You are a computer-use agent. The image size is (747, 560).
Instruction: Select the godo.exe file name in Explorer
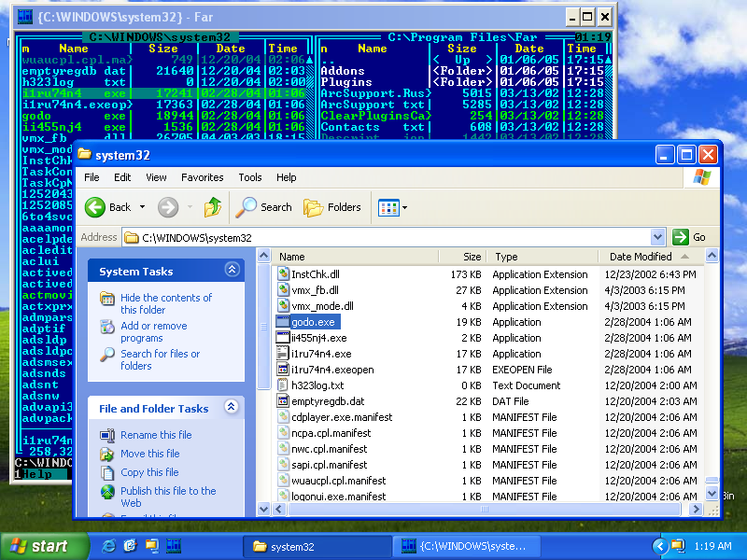coord(313,322)
